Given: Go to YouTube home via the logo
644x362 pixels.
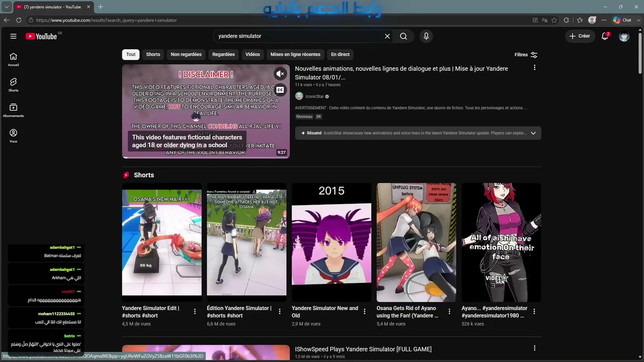Looking at the screenshot, I should point(41,36).
